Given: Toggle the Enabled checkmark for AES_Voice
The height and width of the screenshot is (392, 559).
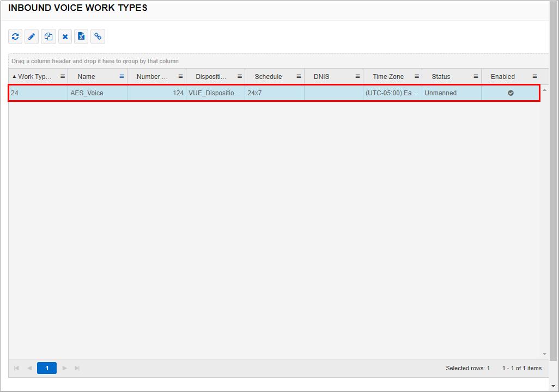Looking at the screenshot, I should (x=510, y=93).
